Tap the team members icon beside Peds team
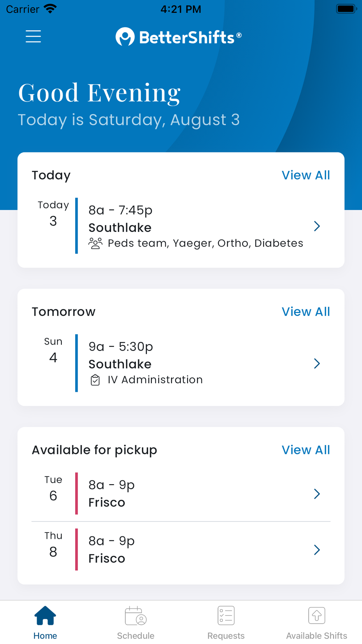Viewport: 362px width, 644px height. (95, 243)
